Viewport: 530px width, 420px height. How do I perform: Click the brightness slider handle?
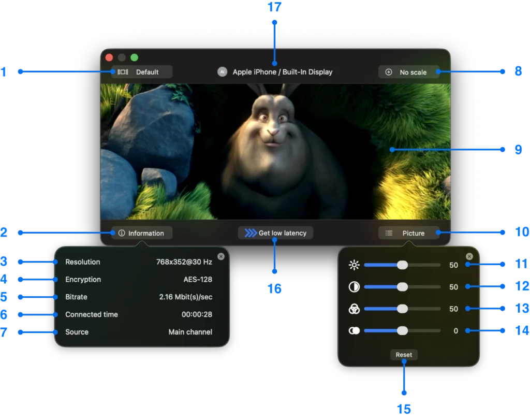point(403,265)
